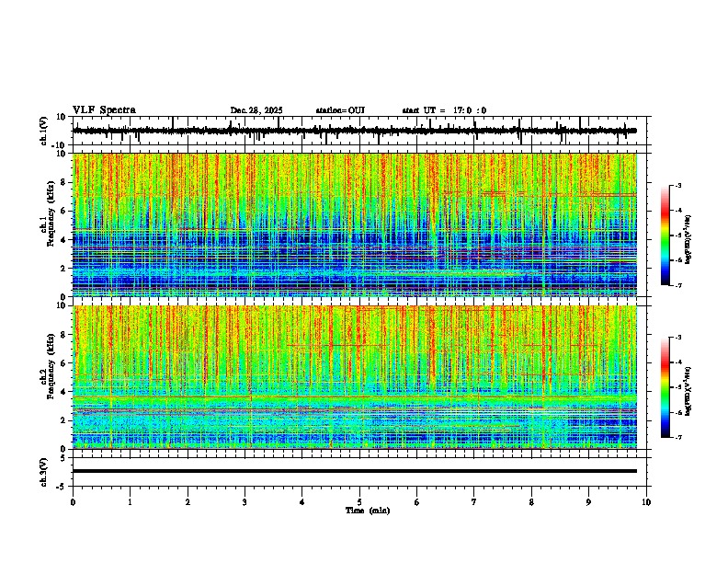Click the log(PSD) label beside the ch.2 color scale
Screen dimensions: 728x563
pos(688,392)
